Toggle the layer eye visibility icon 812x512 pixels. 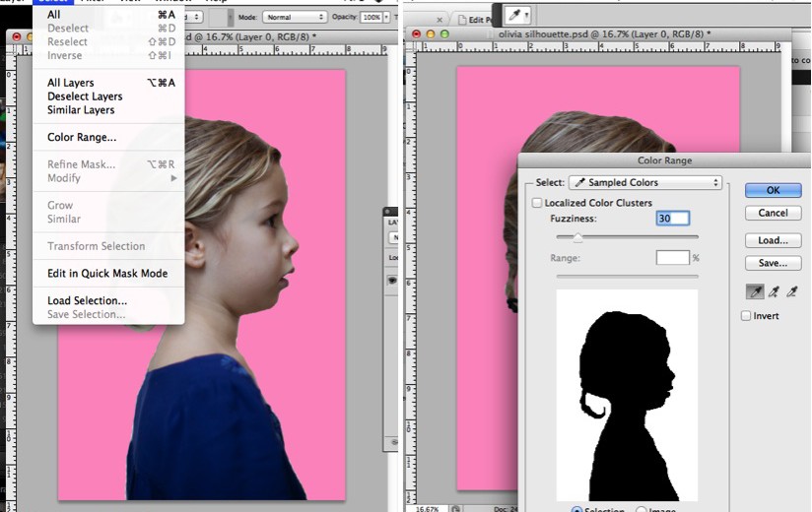(392, 281)
